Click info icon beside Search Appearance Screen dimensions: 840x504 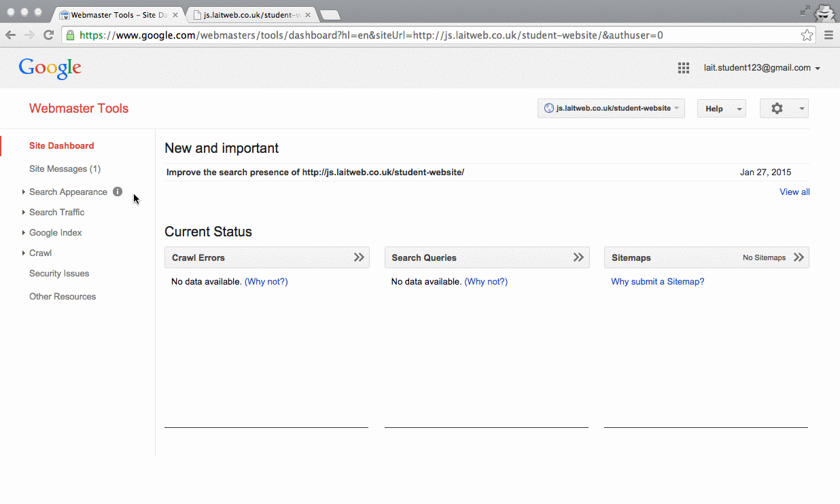pyautogui.click(x=118, y=192)
